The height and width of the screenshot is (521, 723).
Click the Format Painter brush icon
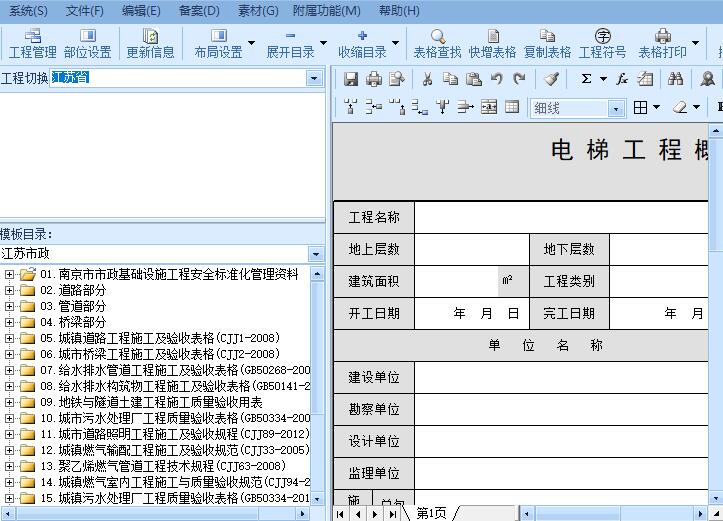point(551,79)
